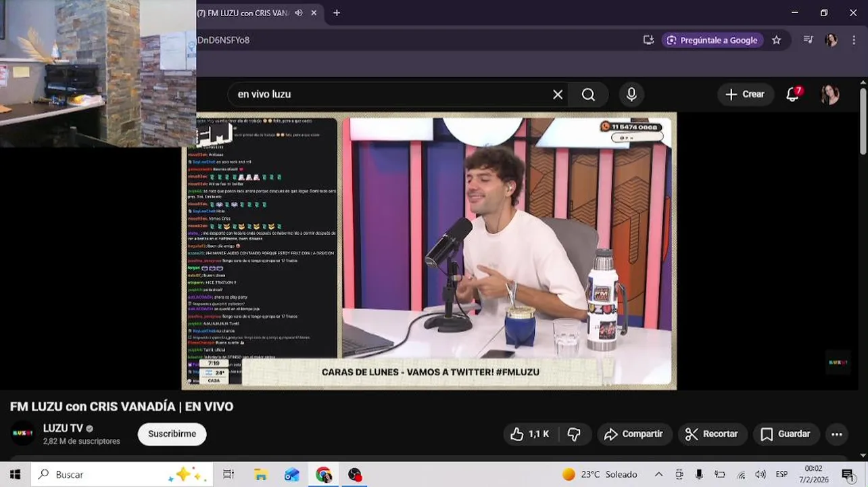Open File Explorer from the taskbar
The width and height of the screenshot is (868, 487).
260,474
